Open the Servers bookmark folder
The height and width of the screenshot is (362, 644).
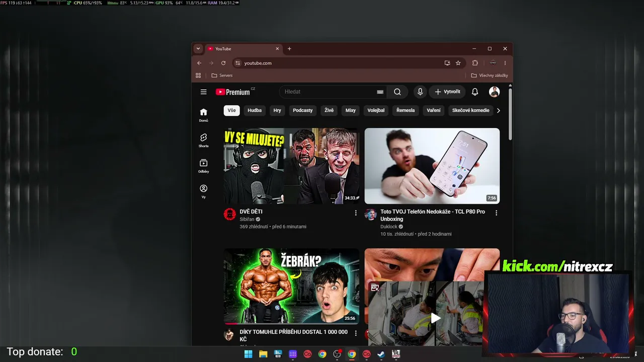click(222, 75)
